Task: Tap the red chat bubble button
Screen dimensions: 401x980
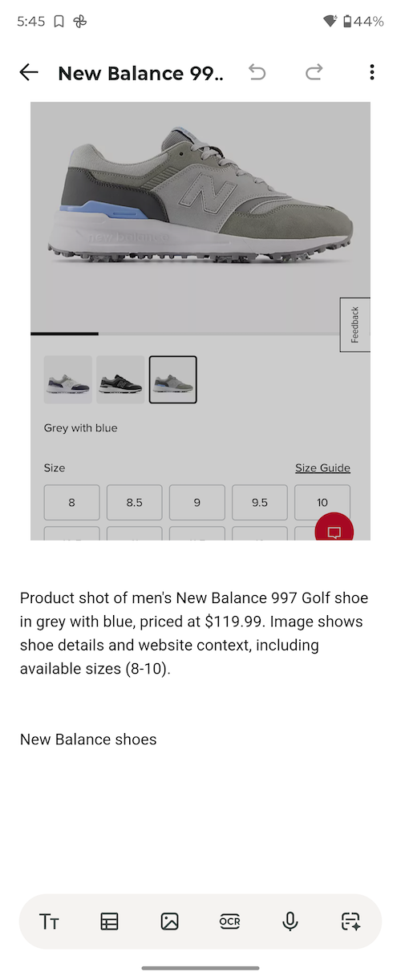Action: point(334,532)
